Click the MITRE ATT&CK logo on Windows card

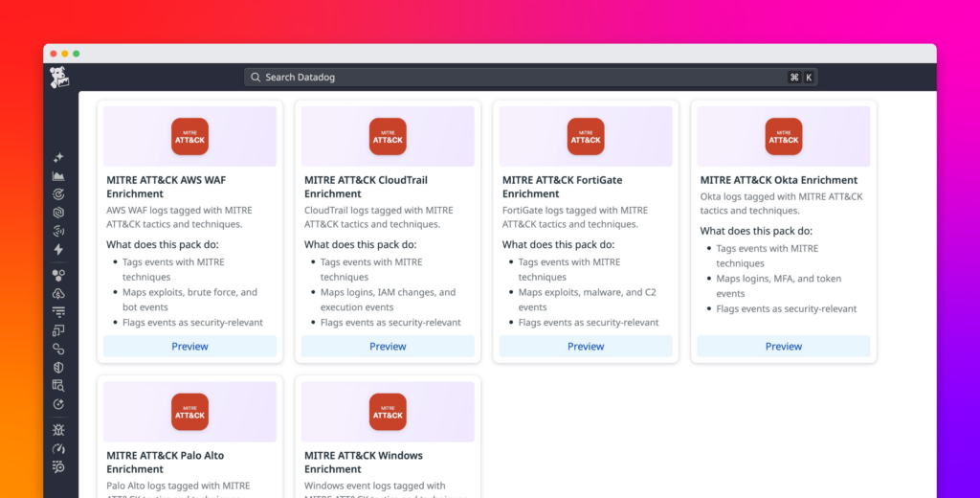click(388, 412)
